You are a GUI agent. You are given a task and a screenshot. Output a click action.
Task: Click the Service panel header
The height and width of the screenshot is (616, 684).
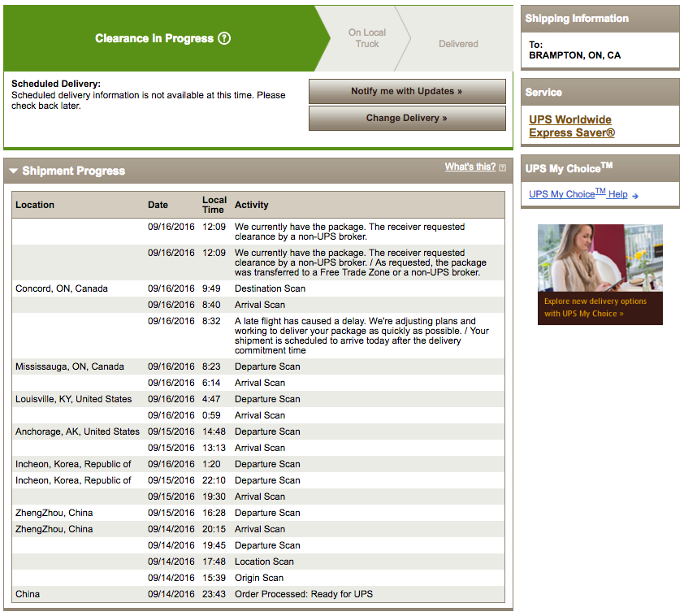600,93
